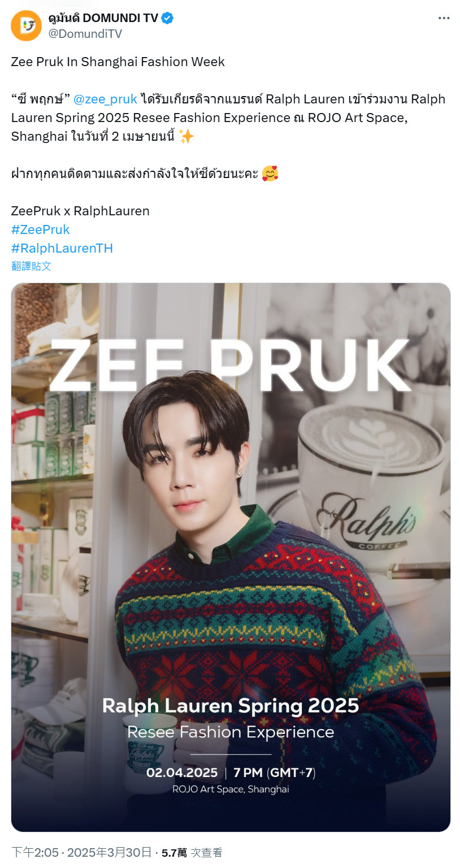Click 翻譯貼文 to translate the post
460x868 pixels.
click(x=31, y=266)
